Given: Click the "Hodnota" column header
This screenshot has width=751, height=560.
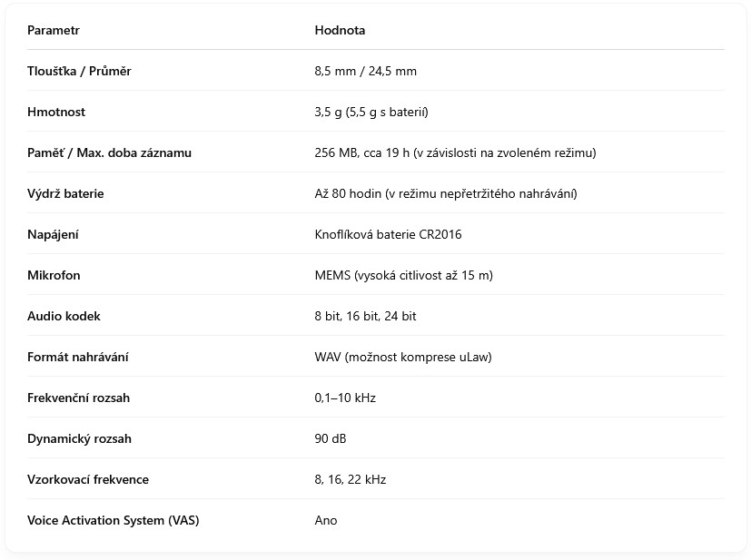Looking at the screenshot, I should pos(340,30).
